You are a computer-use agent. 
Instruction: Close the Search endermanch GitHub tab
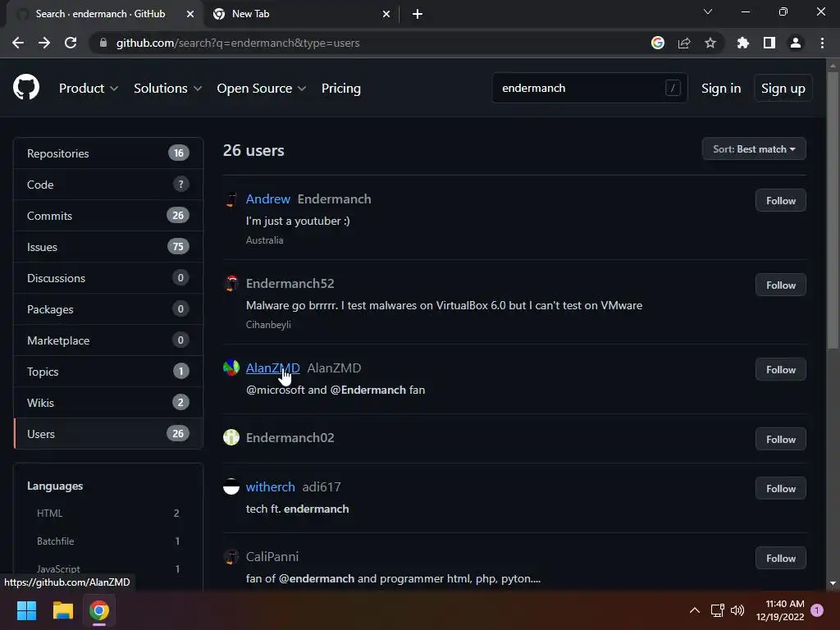190,15
